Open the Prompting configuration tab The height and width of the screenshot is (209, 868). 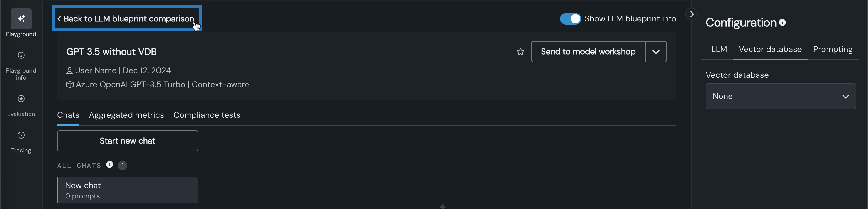pos(833,50)
